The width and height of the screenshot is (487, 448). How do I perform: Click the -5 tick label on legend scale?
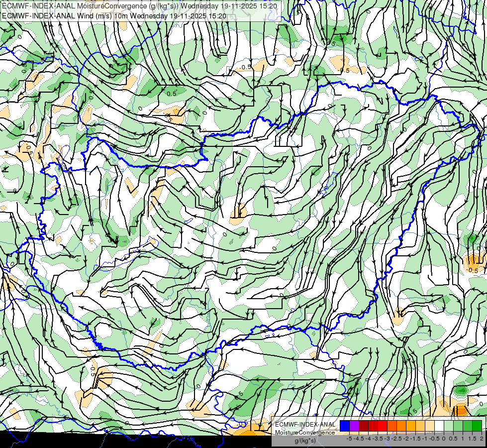349,439
